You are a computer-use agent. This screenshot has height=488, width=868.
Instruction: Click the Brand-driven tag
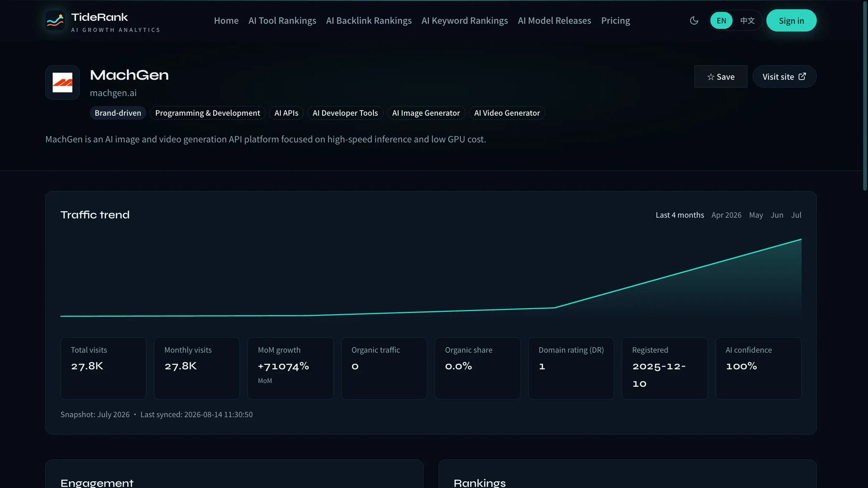(118, 113)
